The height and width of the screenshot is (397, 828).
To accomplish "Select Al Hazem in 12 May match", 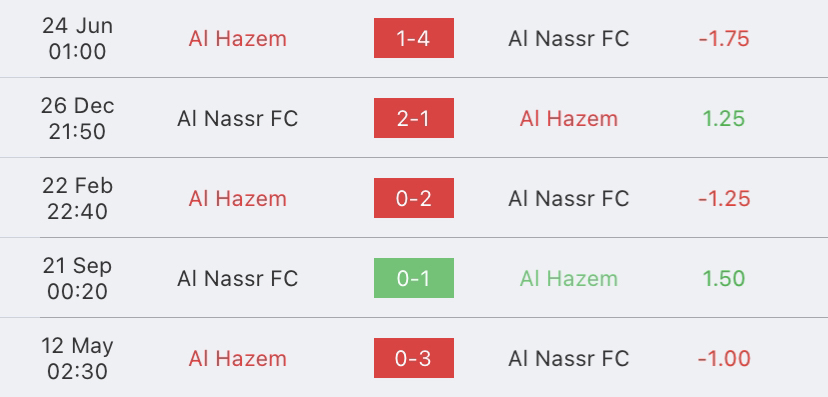I will click(238, 359).
